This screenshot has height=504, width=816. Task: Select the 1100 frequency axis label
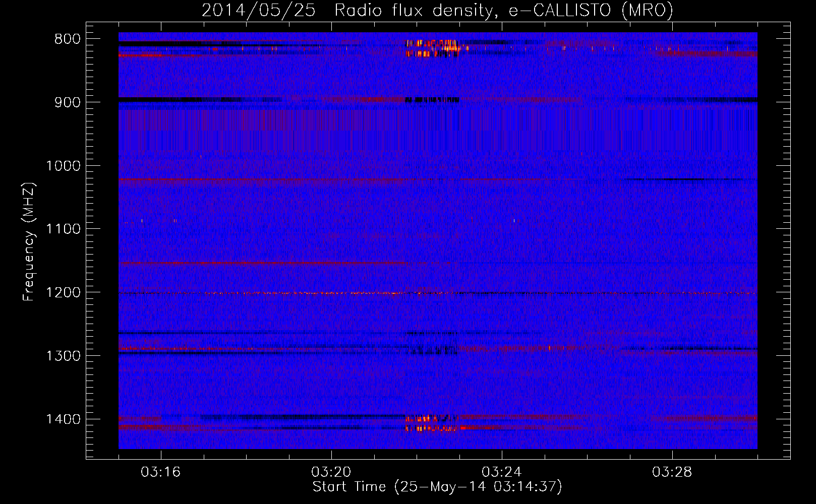tap(63, 229)
